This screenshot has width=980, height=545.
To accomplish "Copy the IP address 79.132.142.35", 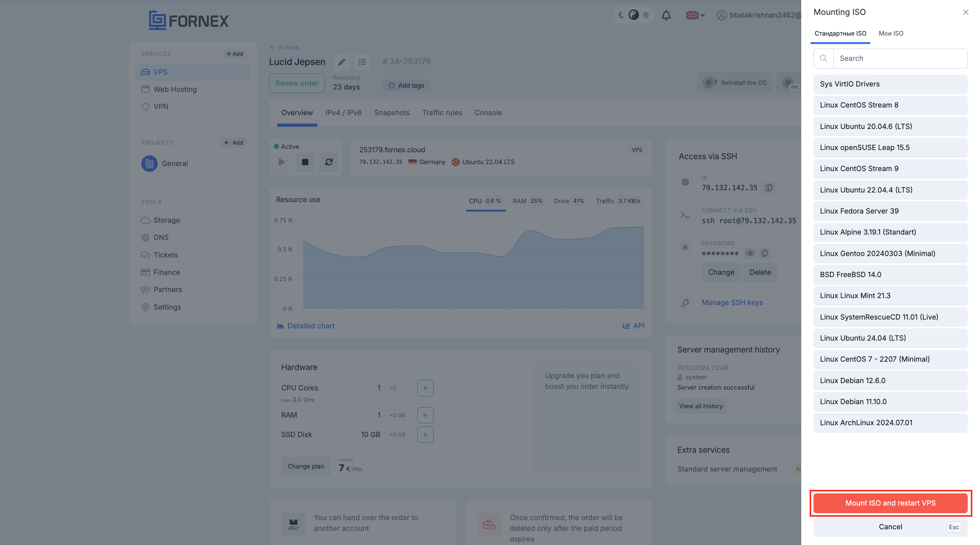I will click(769, 188).
